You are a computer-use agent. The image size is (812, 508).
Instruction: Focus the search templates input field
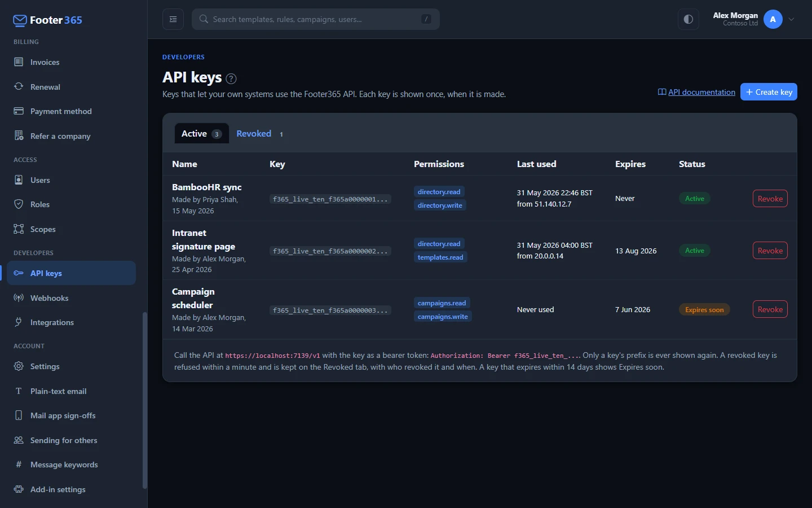point(316,19)
